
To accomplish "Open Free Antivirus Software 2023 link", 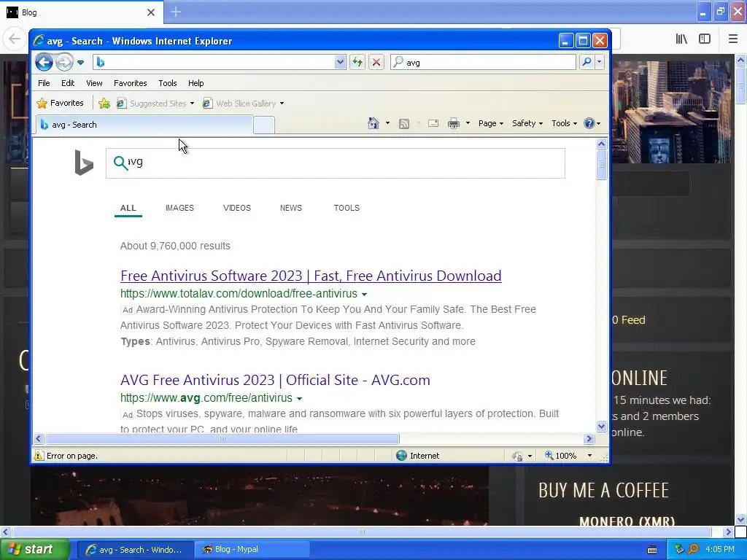I will (x=311, y=276).
